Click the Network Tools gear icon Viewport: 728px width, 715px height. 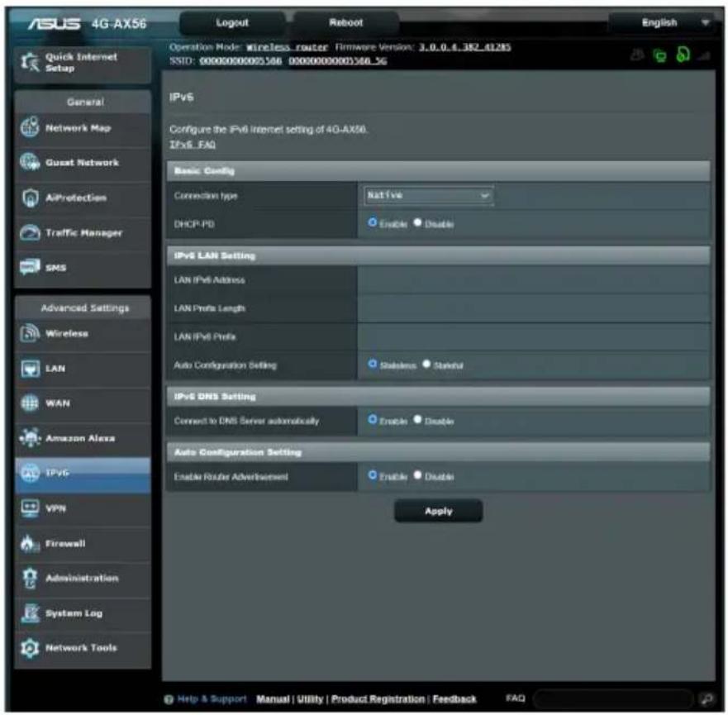point(31,648)
